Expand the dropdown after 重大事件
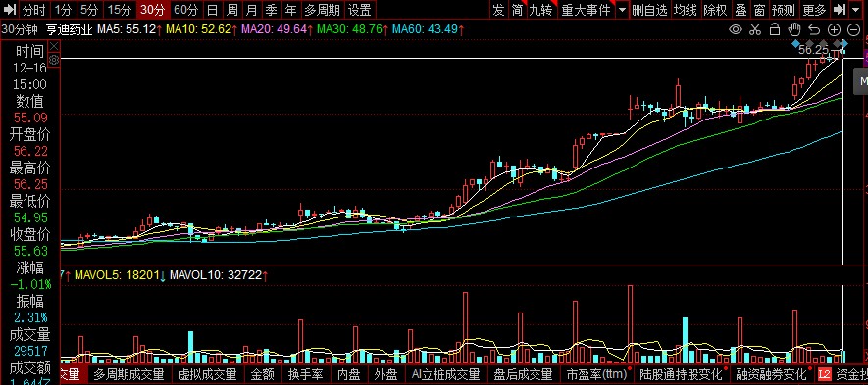 pyautogui.click(x=622, y=10)
